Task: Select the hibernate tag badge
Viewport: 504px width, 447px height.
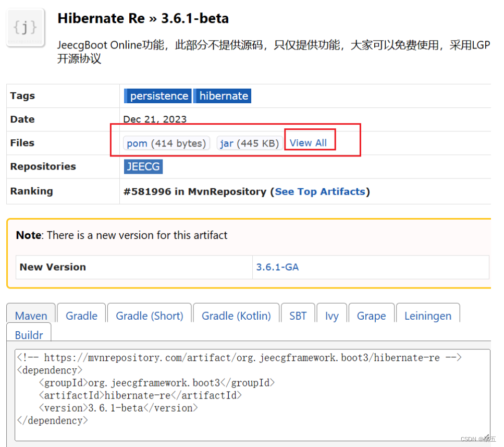Action: [x=223, y=96]
